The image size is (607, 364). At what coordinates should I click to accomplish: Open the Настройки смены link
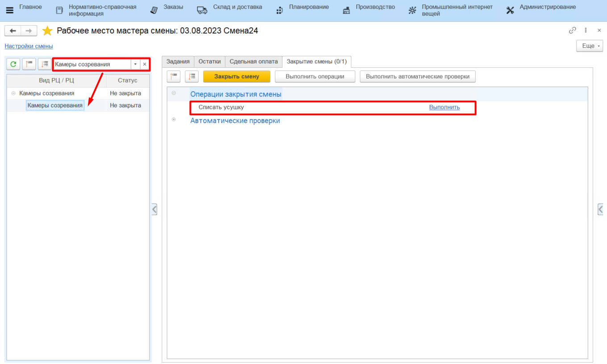pos(29,46)
